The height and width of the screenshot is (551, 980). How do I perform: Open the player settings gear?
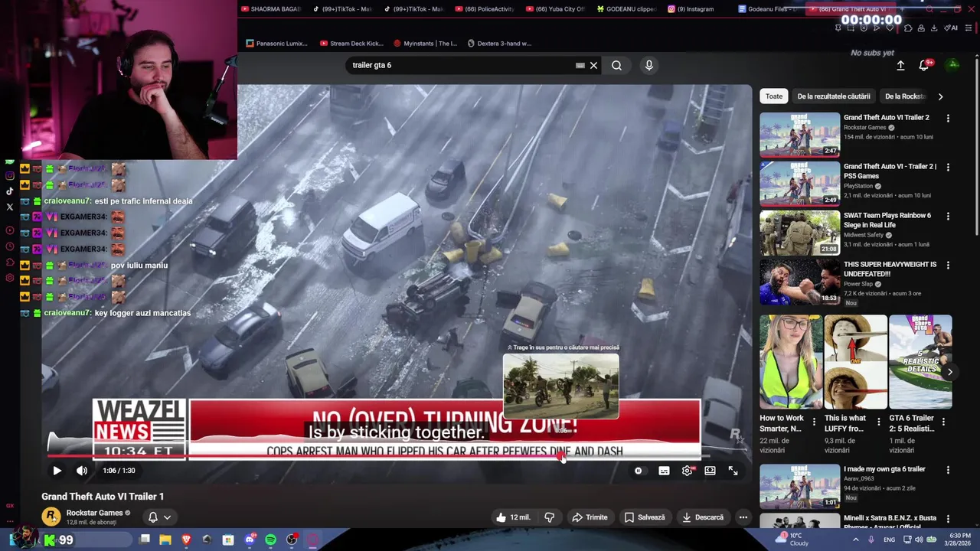click(688, 471)
